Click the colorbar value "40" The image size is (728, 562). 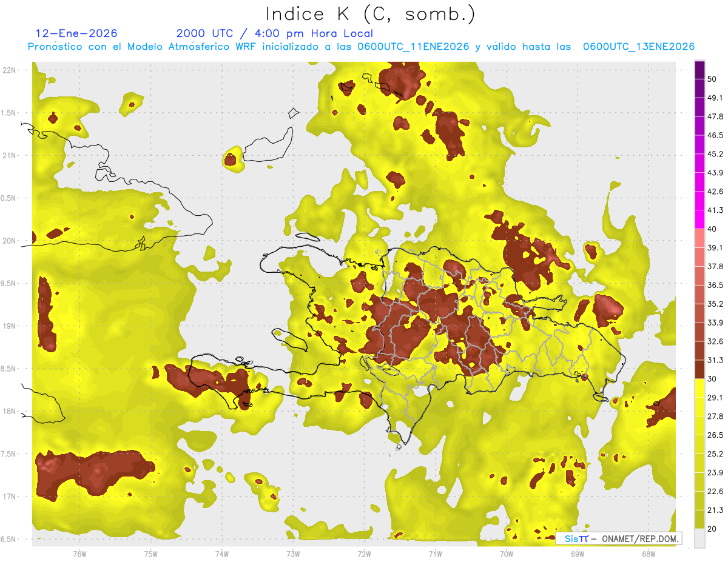(712, 229)
